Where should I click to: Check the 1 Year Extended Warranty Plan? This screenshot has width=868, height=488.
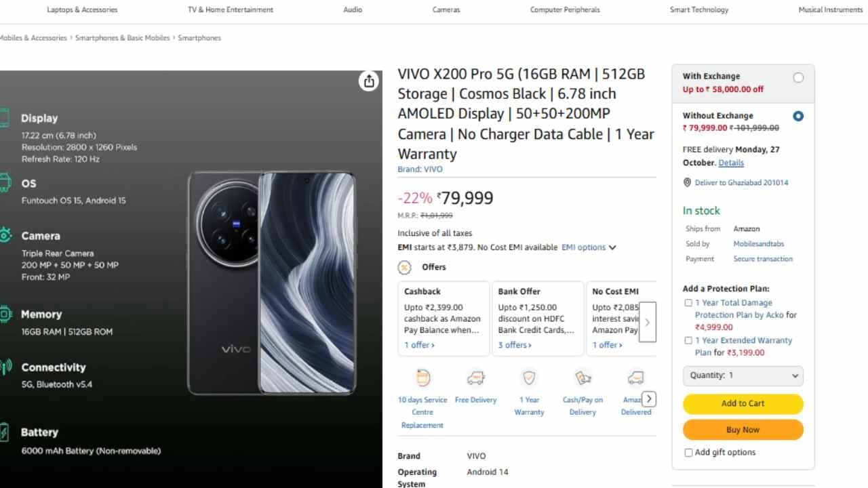pyautogui.click(x=688, y=340)
